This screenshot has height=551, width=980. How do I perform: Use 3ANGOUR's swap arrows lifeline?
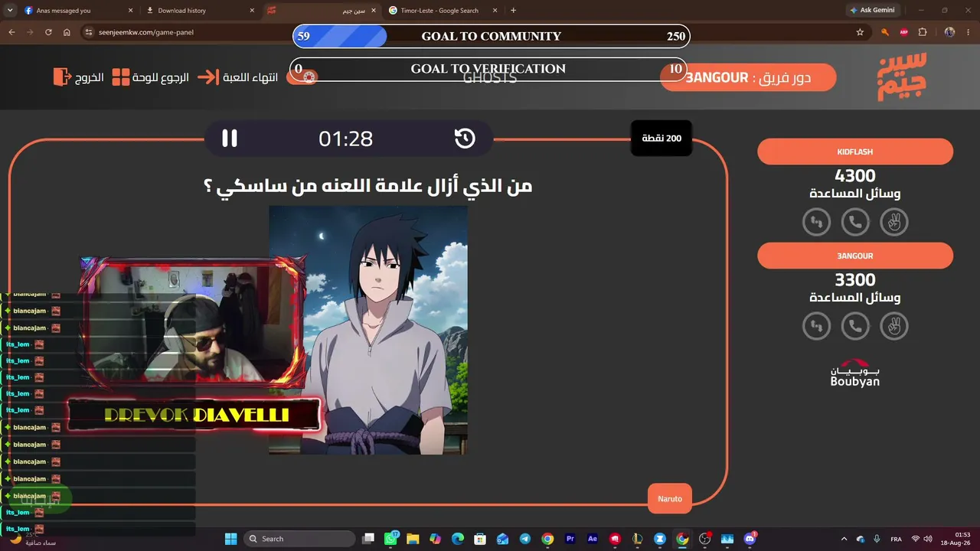[x=816, y=327]
